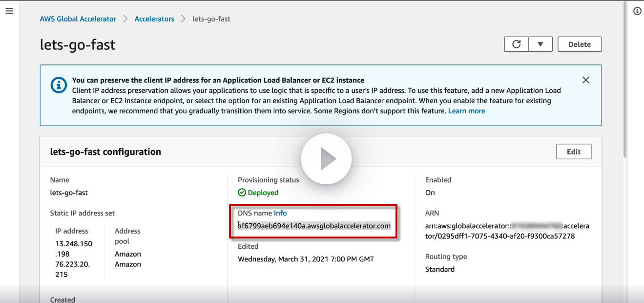Image resolution: width=644 pixels, height=303 pixels.
Task: Edit the lets-go-fast configuration
Action: [x=574, y=151]
